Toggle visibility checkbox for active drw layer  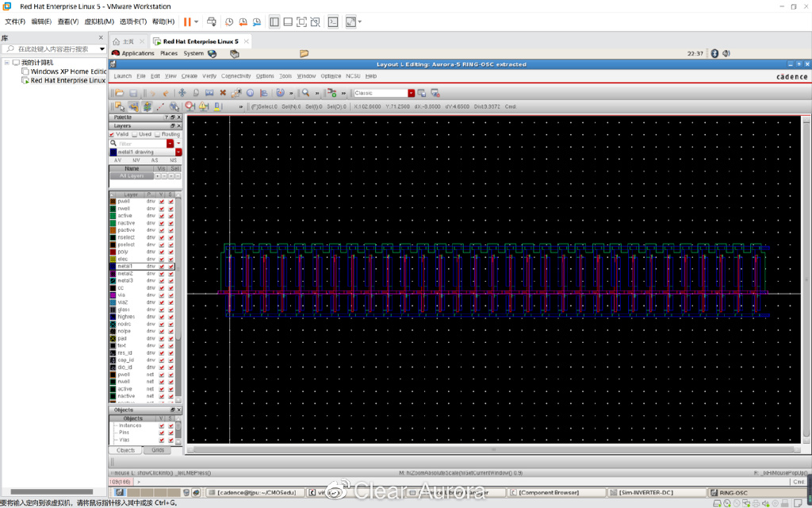[x=162, y=216]
